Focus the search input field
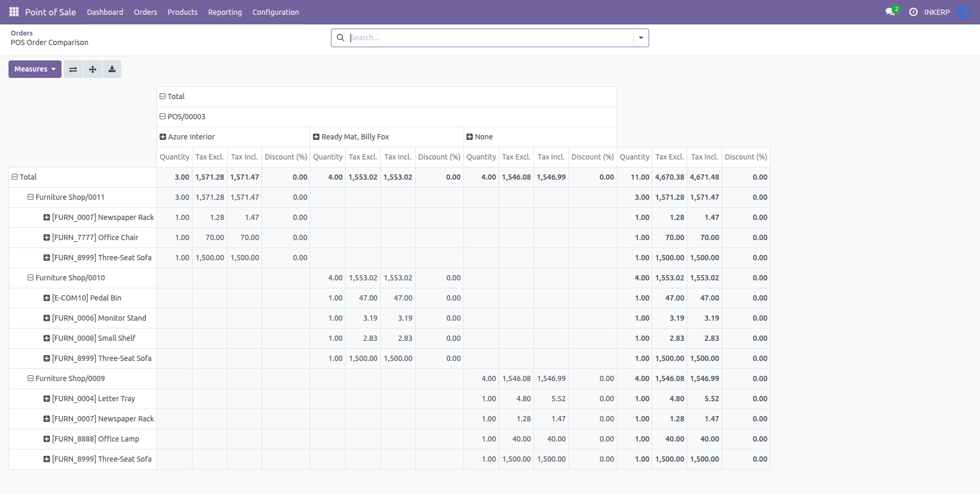Screen dimensions: 980x494 (x=491, y=38)
